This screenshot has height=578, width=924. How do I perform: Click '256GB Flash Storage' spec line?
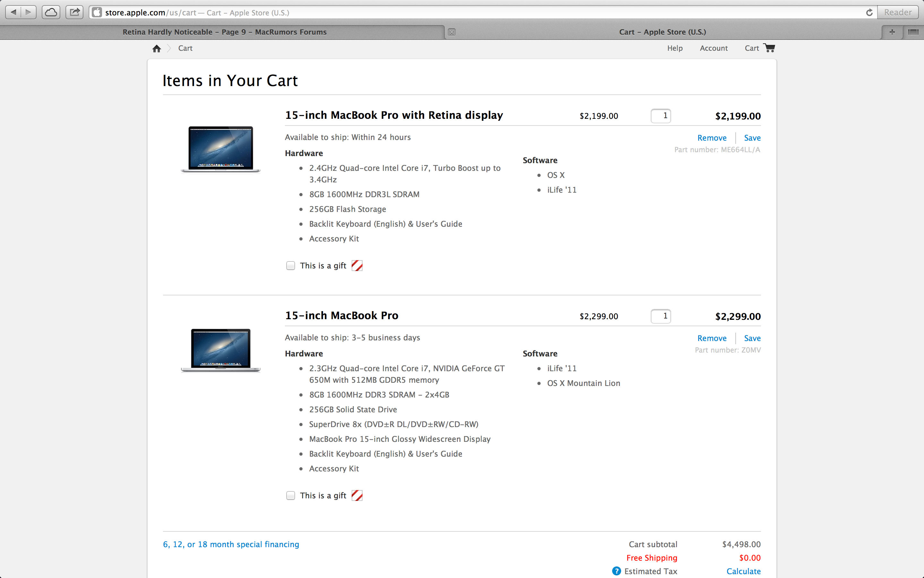(x=347, y=209)
